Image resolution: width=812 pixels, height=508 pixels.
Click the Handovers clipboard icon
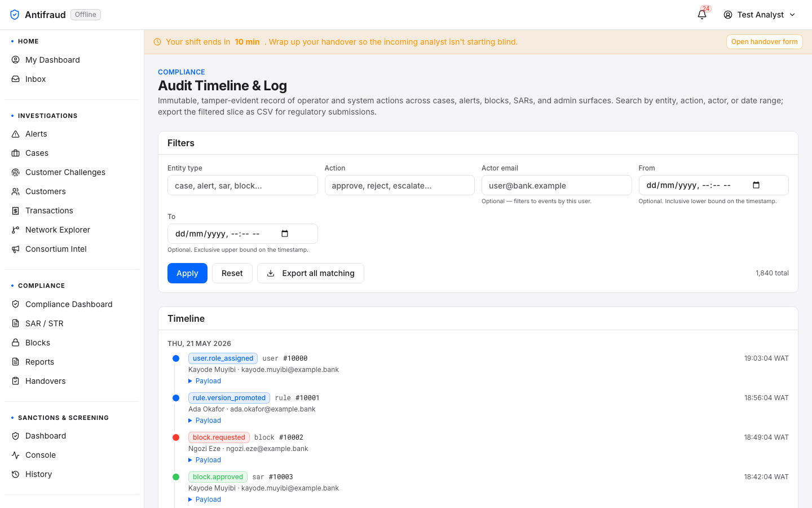click(16, 381)
